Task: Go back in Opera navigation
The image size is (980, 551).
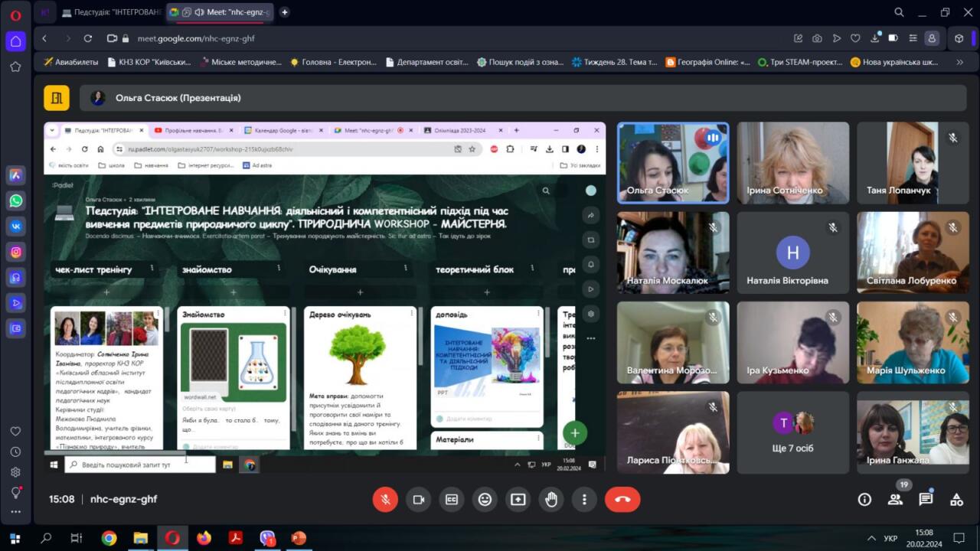Action: 44,38
